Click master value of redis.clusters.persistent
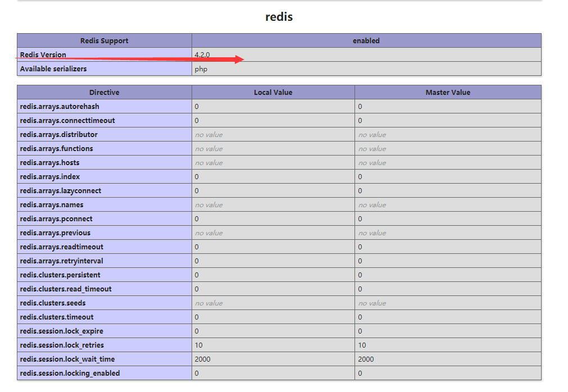 (360, 275)
